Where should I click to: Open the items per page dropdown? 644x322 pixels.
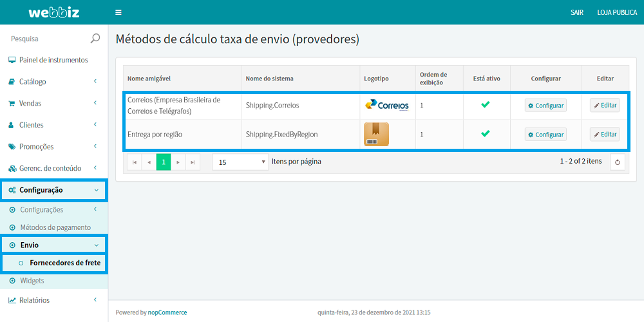coord(240,162)
